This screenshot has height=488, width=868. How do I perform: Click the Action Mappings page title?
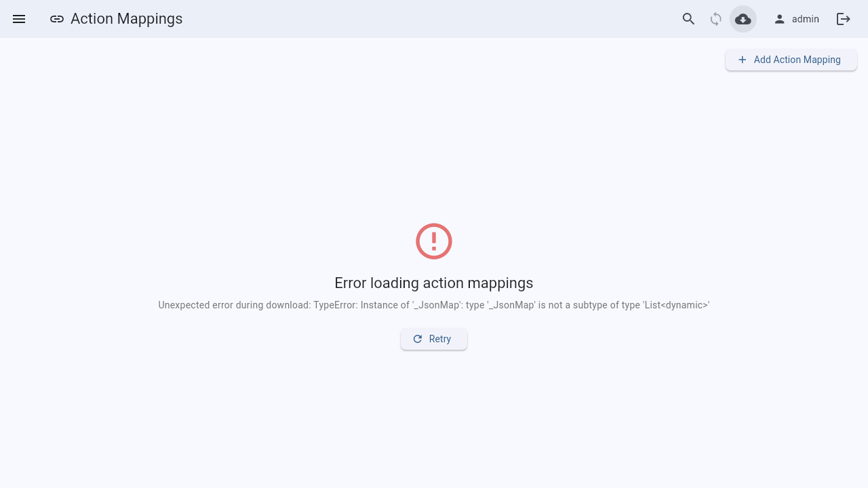click(127, 19)
